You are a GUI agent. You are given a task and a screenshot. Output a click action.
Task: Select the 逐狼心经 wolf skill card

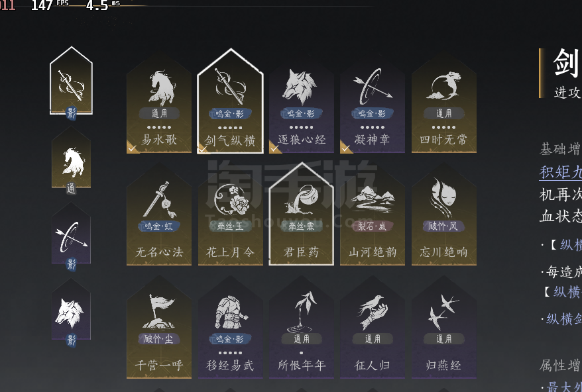(x=302, y=104)
